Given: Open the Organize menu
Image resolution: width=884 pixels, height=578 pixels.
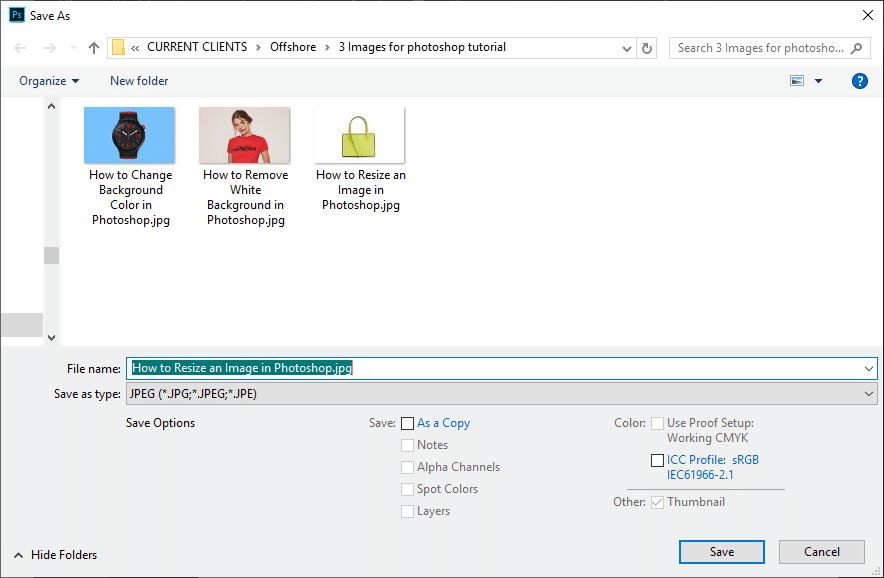Looking at the screenshot, I should [49, 81].
